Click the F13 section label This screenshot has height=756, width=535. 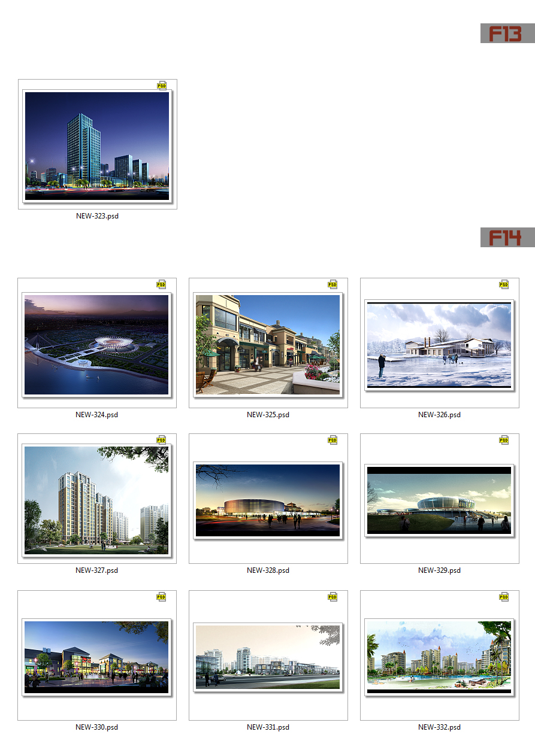507,34
